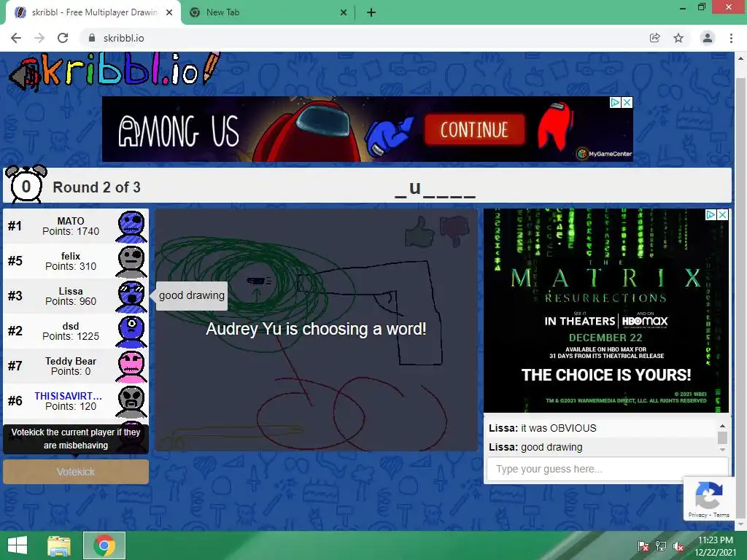This screenshot has width=747, height=560.
Task: Click the chat scrollbar up arrow
Action: pyautogui.click(x=722, y=426)
